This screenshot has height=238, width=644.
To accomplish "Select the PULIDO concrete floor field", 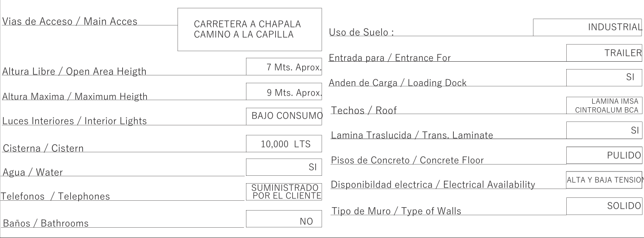I will (x=604, y=155).
